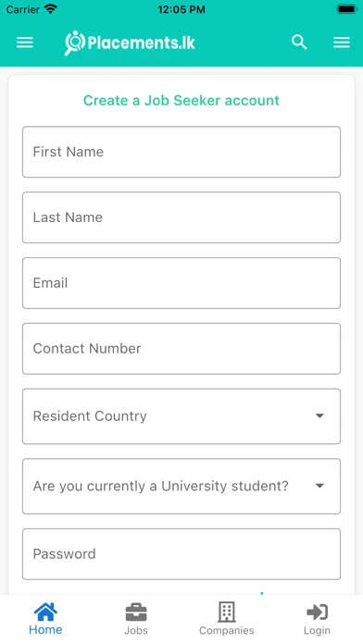
Task: Focus the Email input field
Action: click(181, 283)
